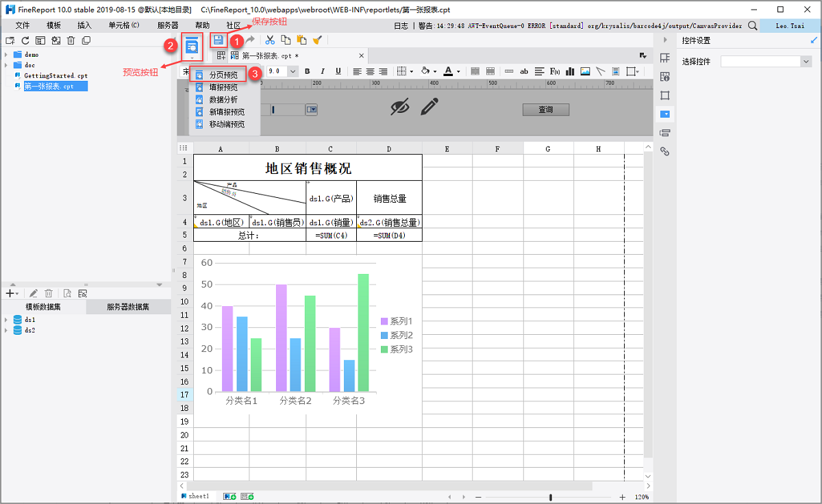Image resolution: width=822 pixels, height=504 pixels.
Task: Select 分页预览 from preview menu
Action: [217, 75]
